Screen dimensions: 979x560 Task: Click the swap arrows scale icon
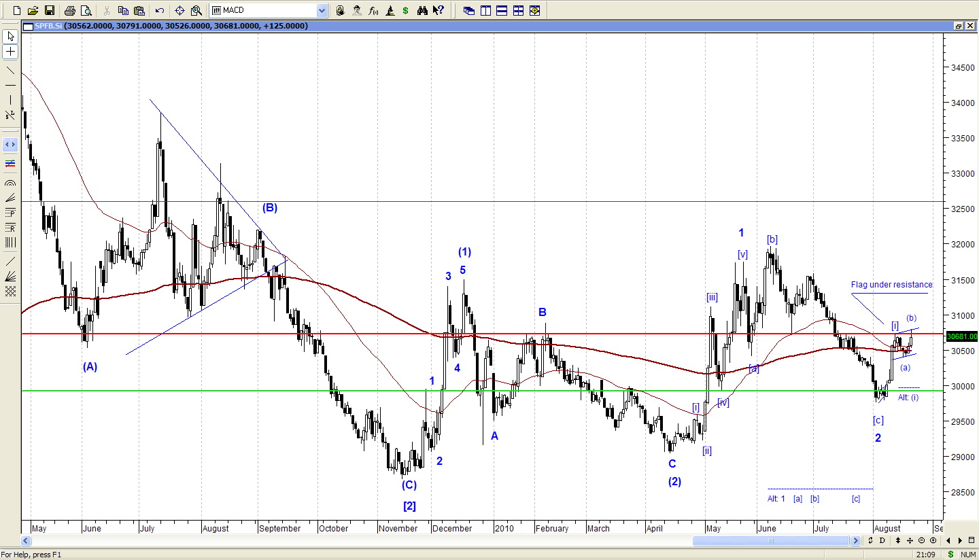point(871,540)
